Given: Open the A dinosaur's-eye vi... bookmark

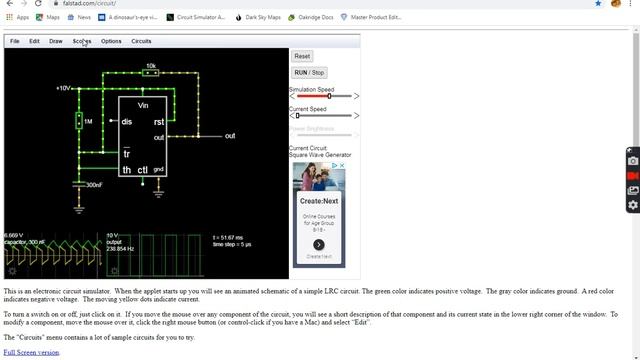Looking at the screenshot, I should pyautogui.click(x=128, y=17).
